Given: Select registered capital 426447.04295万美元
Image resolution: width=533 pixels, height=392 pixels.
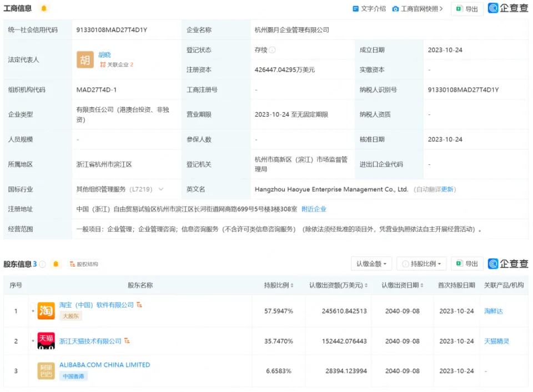Looking at the screenshot, I should [x=285, y=70].
